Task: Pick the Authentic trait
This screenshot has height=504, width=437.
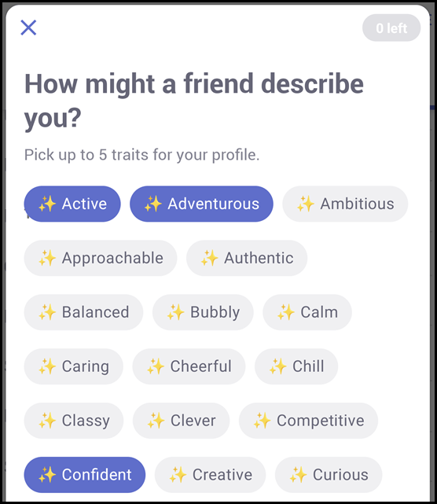Action: point(247,258)
